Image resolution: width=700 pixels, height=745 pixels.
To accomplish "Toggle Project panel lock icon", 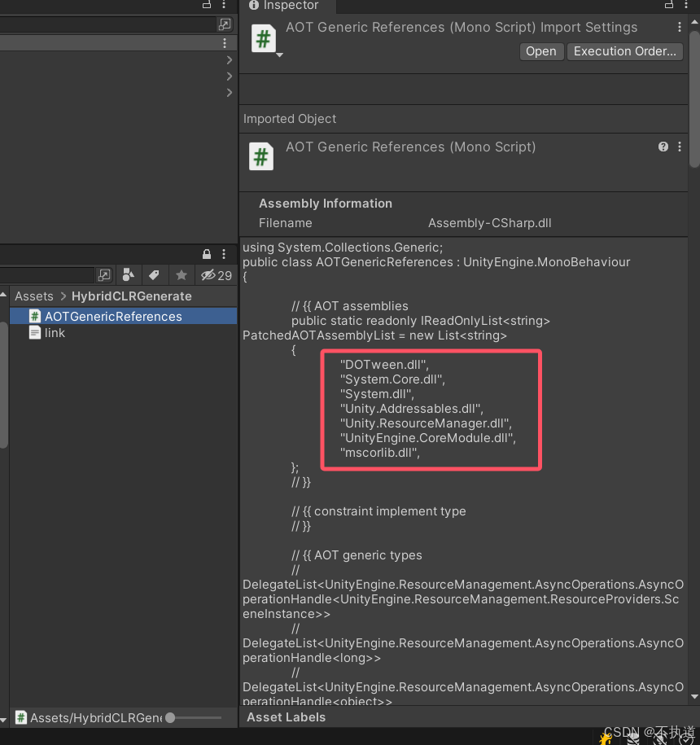I will [207, 254].
